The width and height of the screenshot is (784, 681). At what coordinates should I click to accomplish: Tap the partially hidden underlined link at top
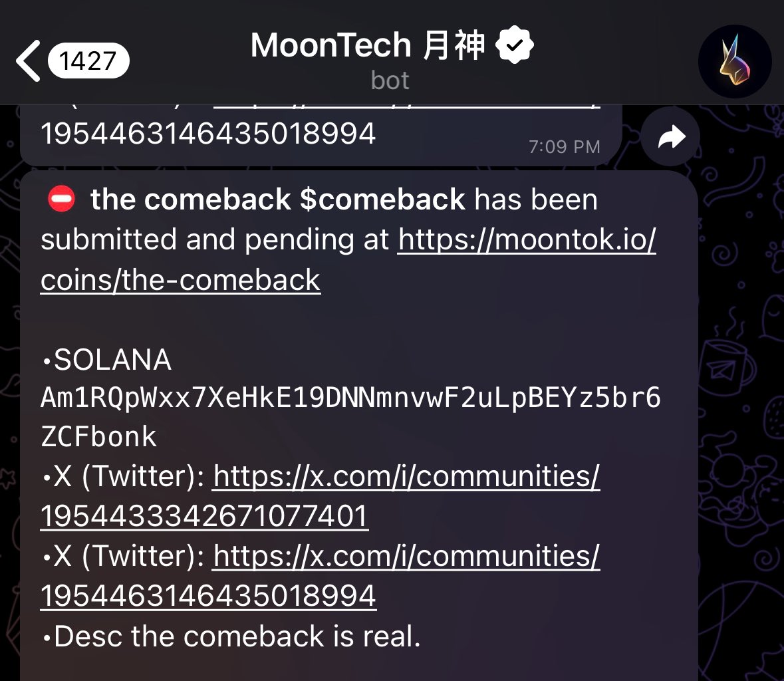tap(406, 106)
